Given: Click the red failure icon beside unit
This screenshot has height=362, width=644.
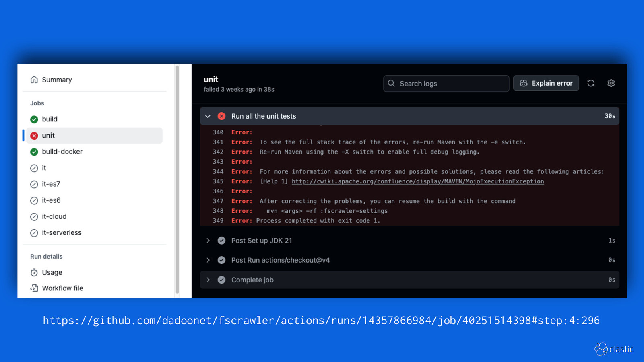Looking at the screenshot, I should (34, 136).
